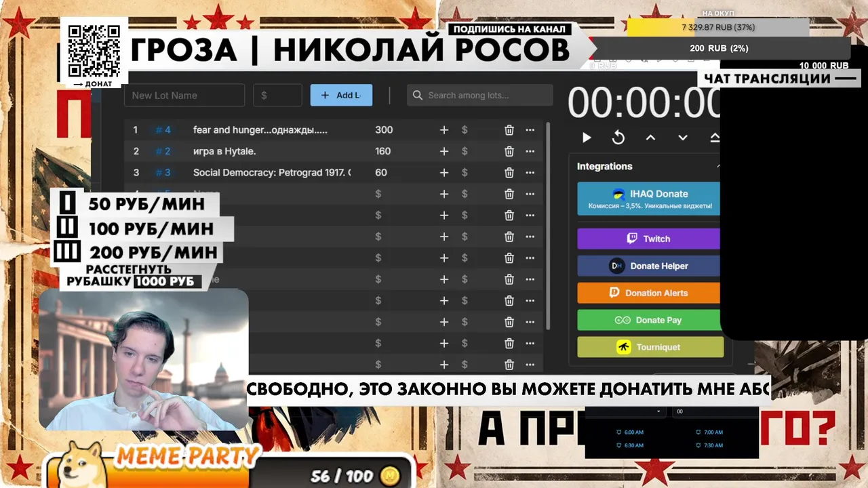Open more options for Social Democracy lot
This screenshot has width=868, height=488.
(x=530, y=173)
